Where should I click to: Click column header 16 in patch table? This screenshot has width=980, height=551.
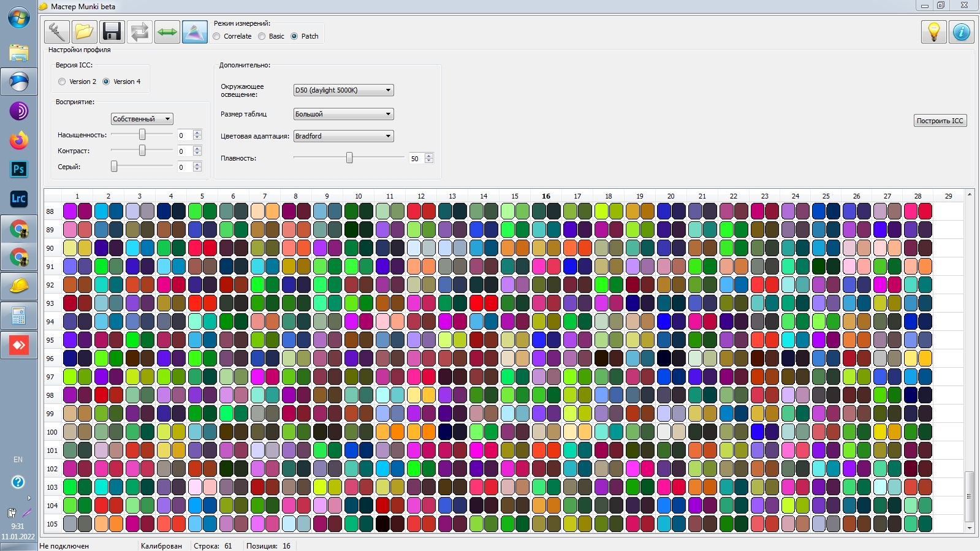[545, 196]
